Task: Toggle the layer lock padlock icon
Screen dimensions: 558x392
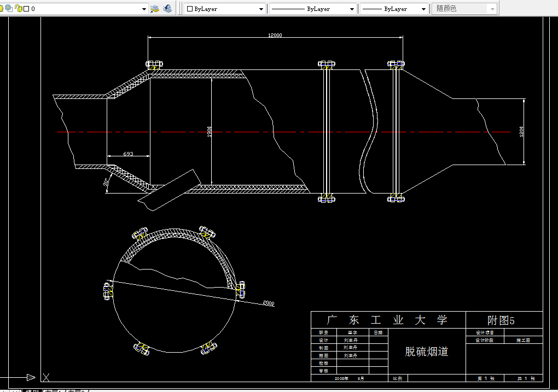Action: tap(19, 9)
